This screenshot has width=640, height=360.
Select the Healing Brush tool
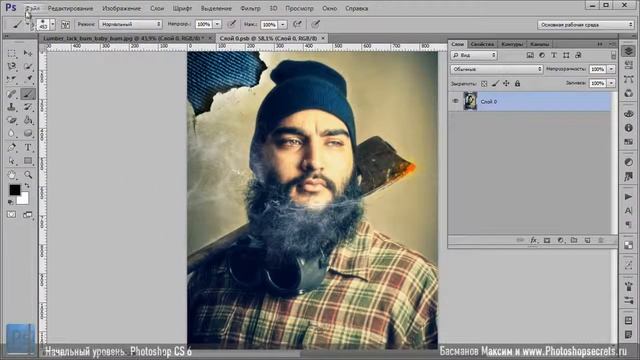tap(12, 93)
